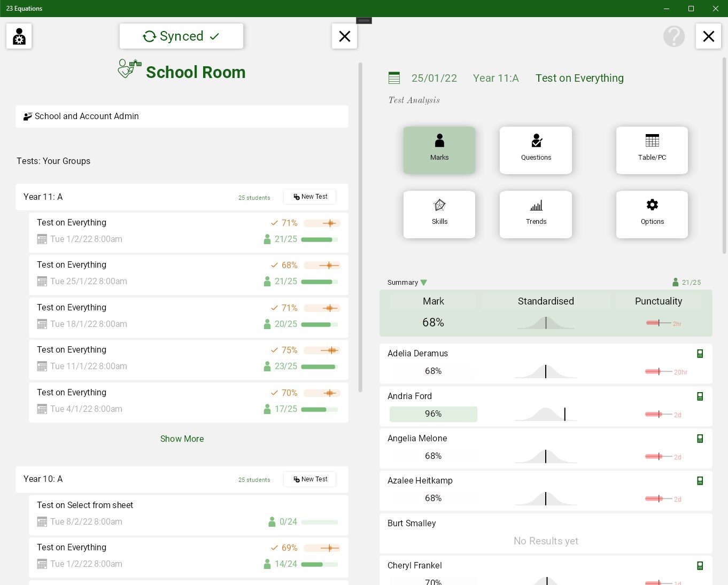
Task: Select the Skills analysis tab
Action: coord(439,214)
